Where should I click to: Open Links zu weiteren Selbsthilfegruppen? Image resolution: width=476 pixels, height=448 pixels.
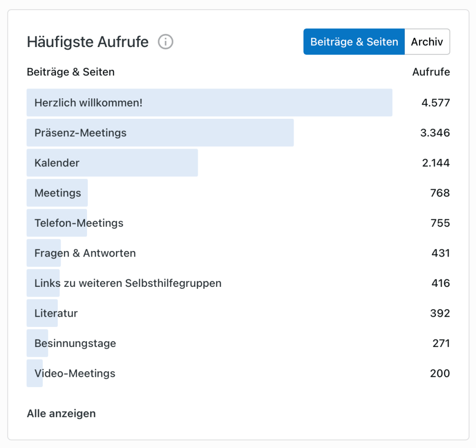[128, 283]
